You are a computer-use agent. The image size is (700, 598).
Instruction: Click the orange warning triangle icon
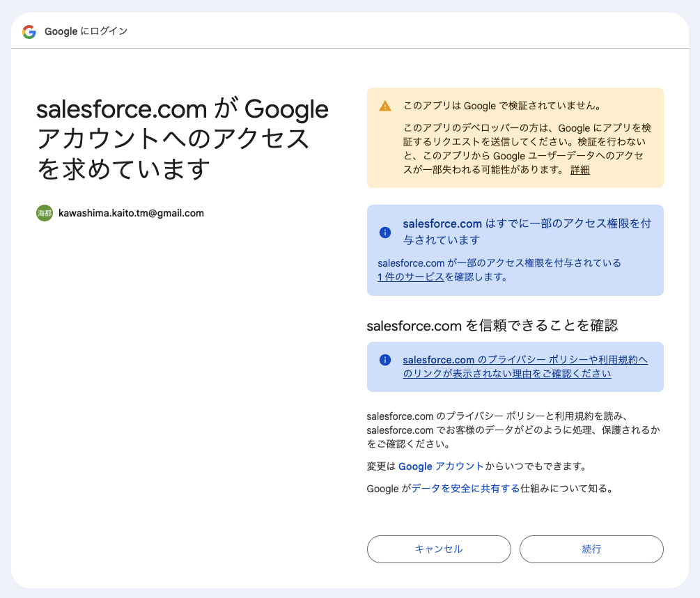385,106
